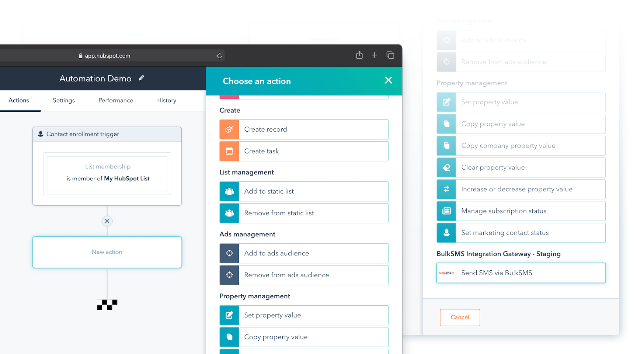644x354 pixels.
Task: Click the X connector between trigger and action
Action: [107, 221]
